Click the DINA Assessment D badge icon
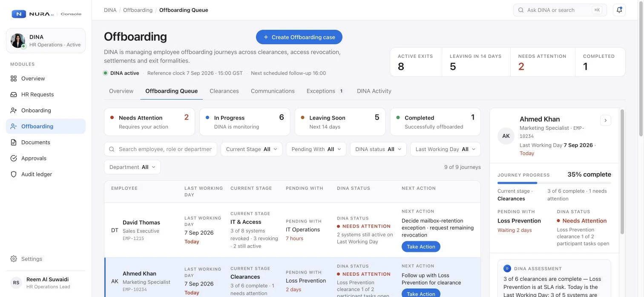The width and height of the screenshot is (644, 297). click(507, 268)
